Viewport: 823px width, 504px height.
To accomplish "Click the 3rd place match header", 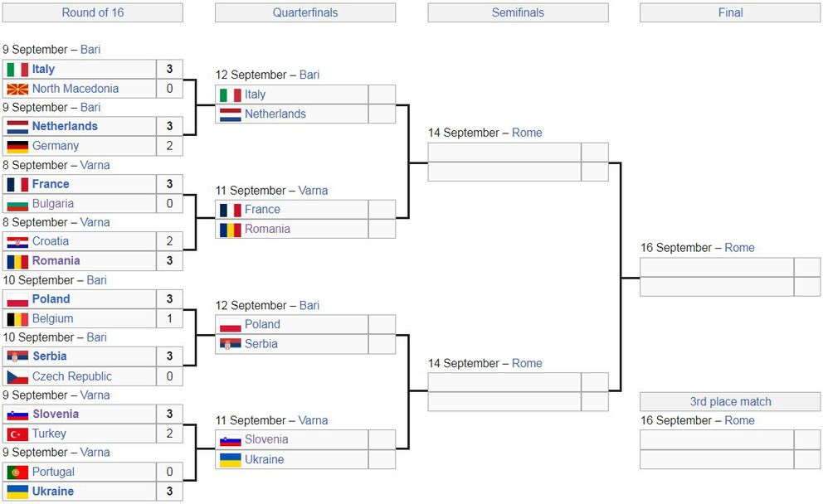I will coord(730,402).
